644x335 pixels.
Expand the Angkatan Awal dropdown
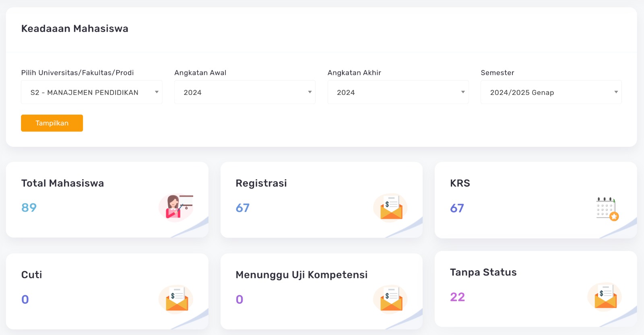245,92
